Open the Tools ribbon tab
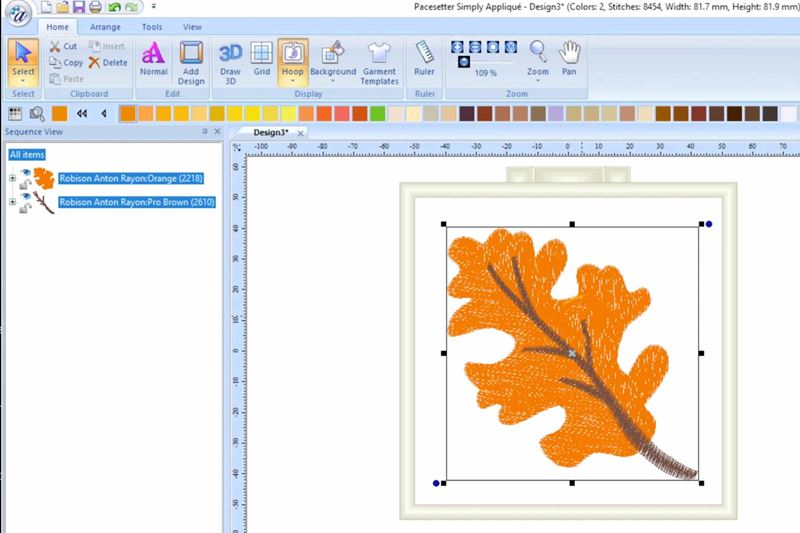800x533 pixels. [152, 27]
